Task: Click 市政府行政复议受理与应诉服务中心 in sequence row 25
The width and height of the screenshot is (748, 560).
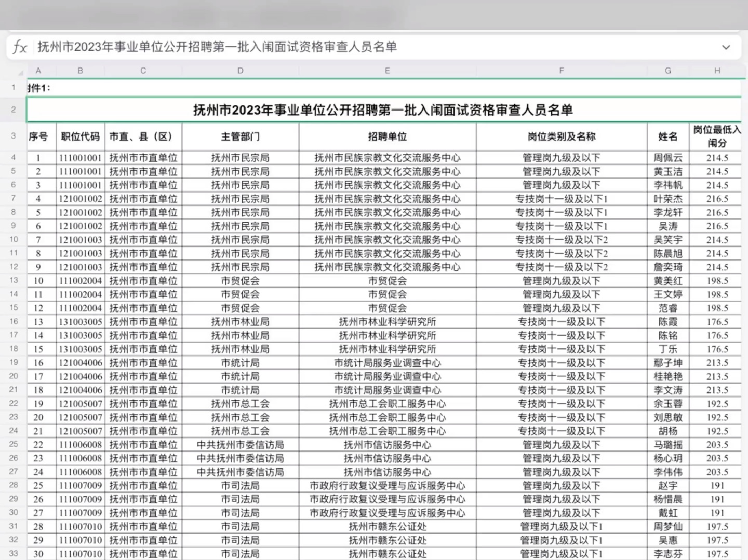Action: coord(388,486)
